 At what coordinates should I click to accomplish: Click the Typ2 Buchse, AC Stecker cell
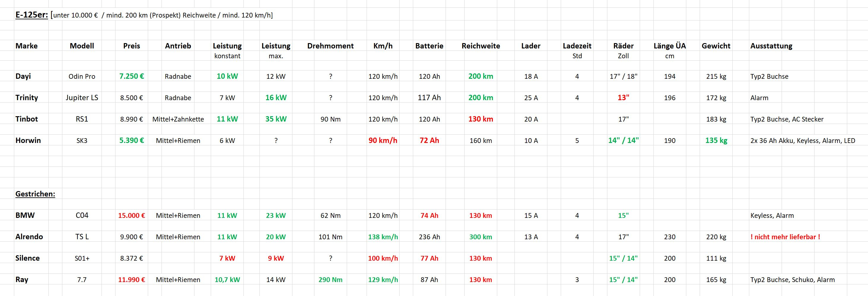[x=786, y=119]
